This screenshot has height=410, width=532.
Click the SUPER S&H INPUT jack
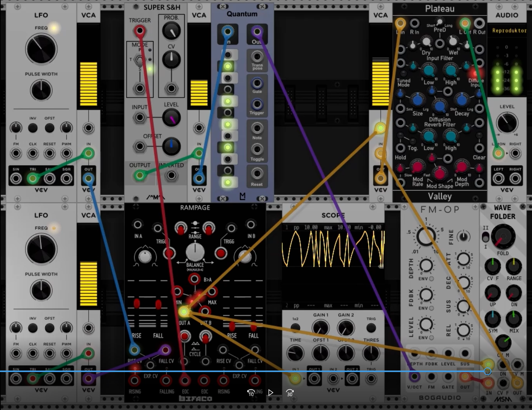[x=140, y=117]
